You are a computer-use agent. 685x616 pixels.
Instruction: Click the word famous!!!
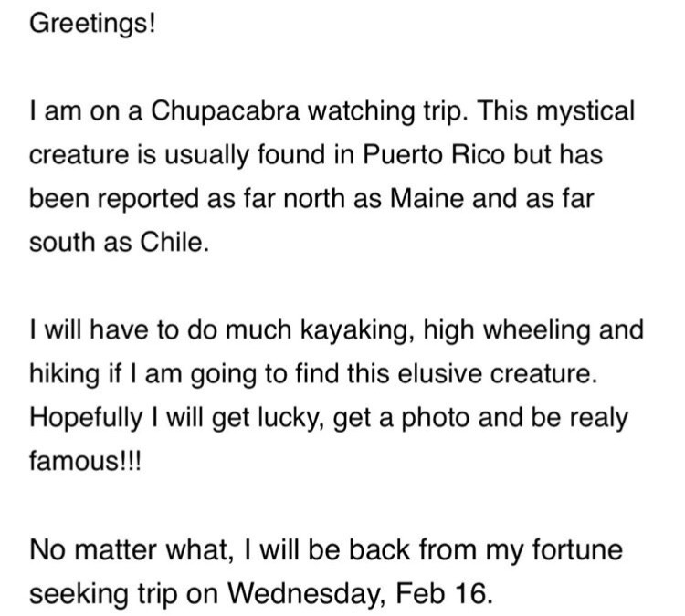pos(85,462)
